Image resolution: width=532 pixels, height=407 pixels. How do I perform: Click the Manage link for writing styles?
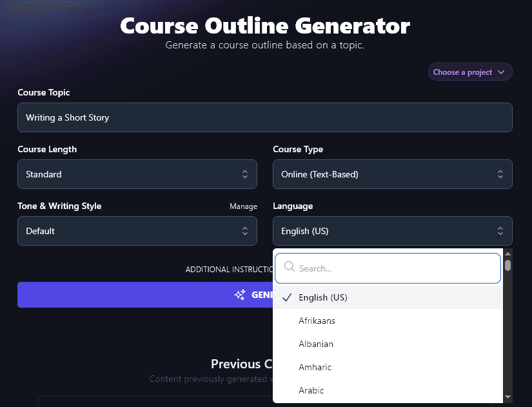pos(243,206)
